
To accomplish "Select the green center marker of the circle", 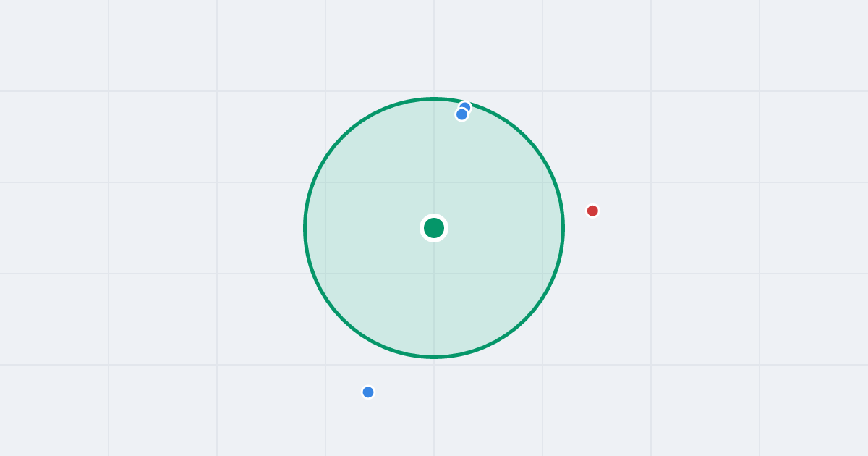I will tap(434, 228).
